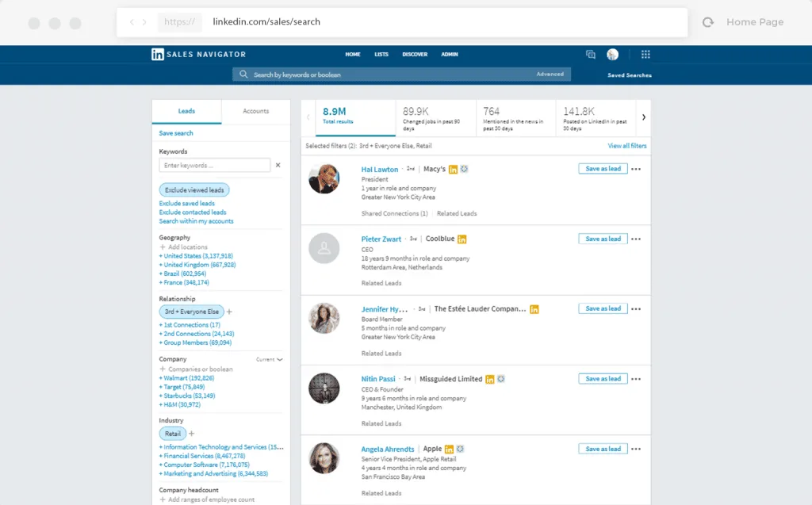Remove the 3rd + Everyone Else filter pill
812x505 pixels.
point(192,312)
